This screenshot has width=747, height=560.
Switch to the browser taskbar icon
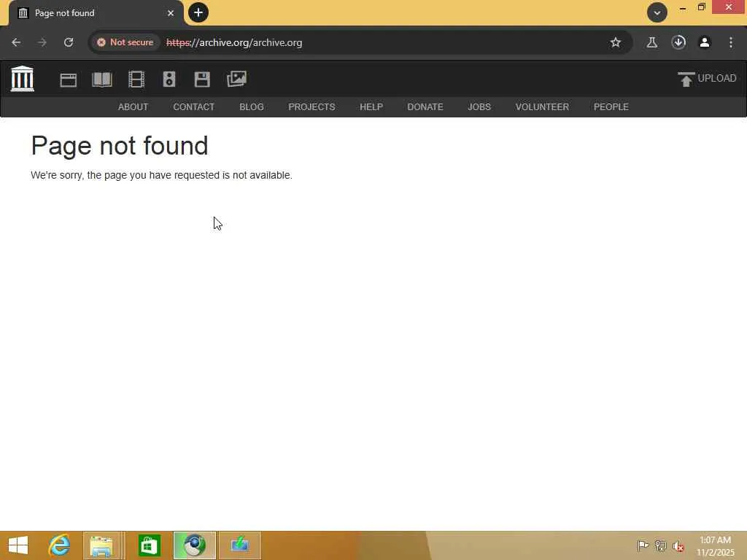pyautogui.click(x=194, y=545)
